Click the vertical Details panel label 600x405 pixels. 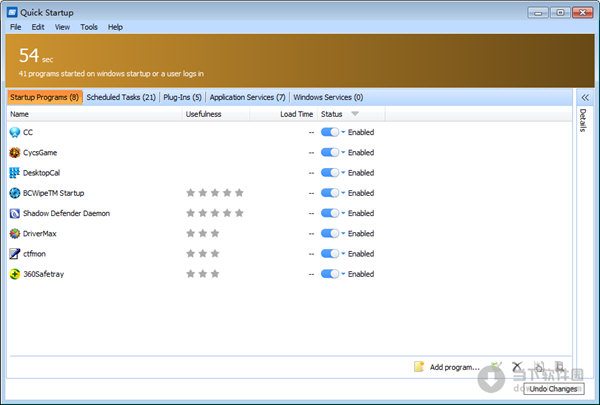coord(583,120)
